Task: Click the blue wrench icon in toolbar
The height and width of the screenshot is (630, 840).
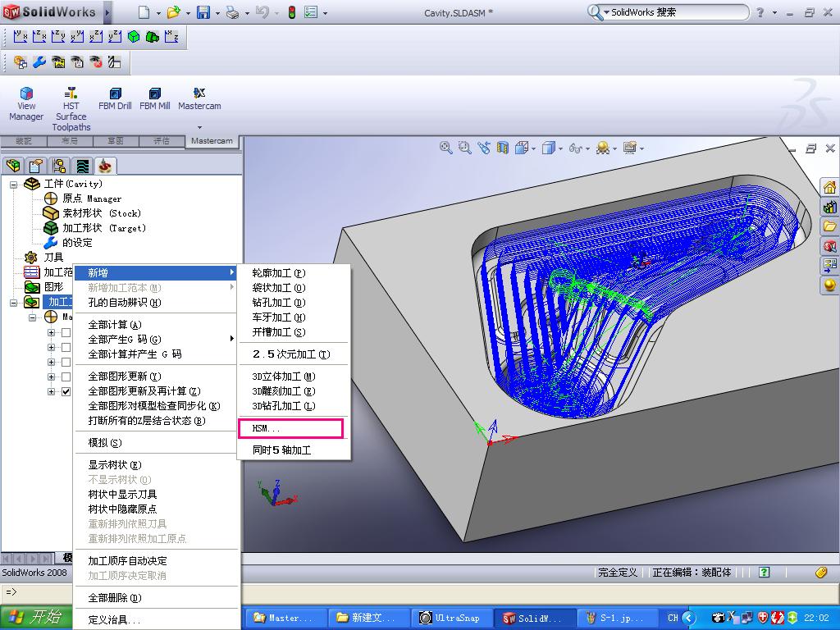Action: coord(39,62)
